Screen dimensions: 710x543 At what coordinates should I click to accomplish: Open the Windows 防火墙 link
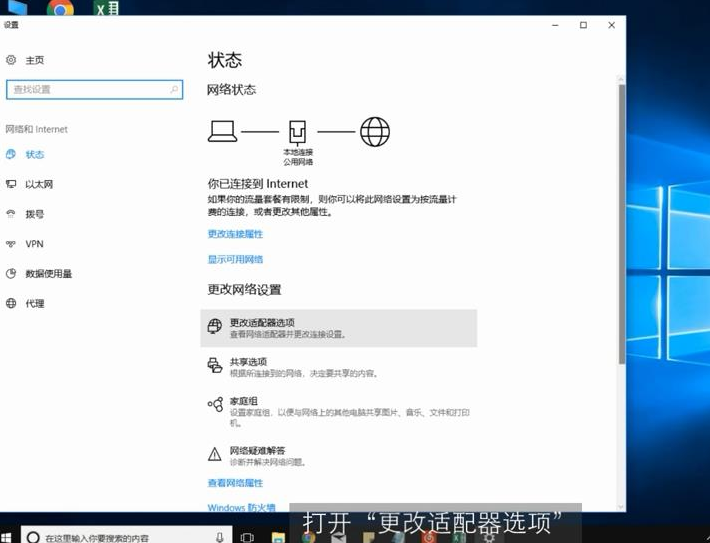pyautogui.click(x=241, y=508)
